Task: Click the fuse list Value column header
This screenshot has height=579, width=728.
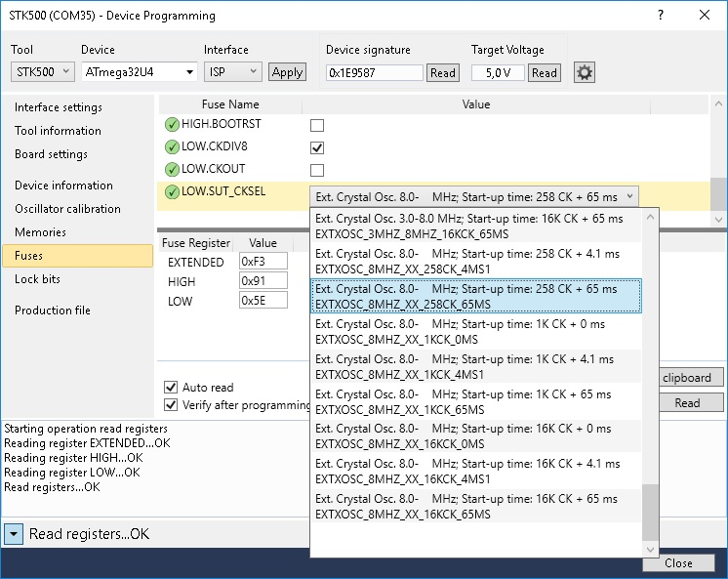Action: pyautogui.click(x=476, y=104)
